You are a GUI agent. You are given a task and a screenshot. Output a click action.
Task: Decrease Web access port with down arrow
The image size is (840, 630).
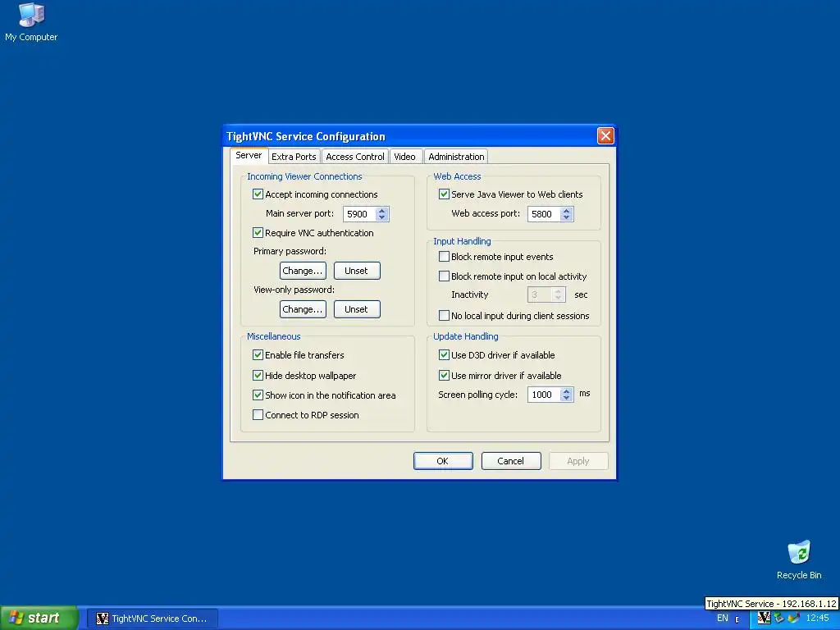[566, 217]
